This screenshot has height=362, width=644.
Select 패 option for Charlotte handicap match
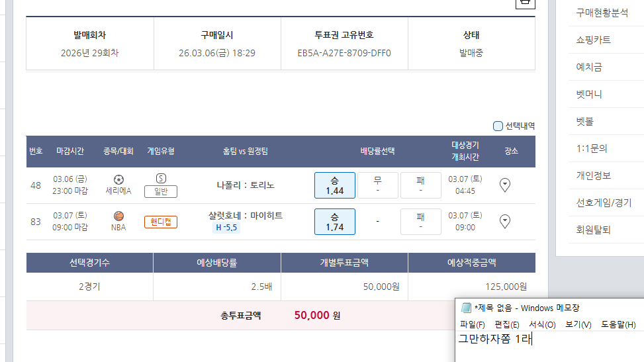pyautogui.click(x=420, y=222)
